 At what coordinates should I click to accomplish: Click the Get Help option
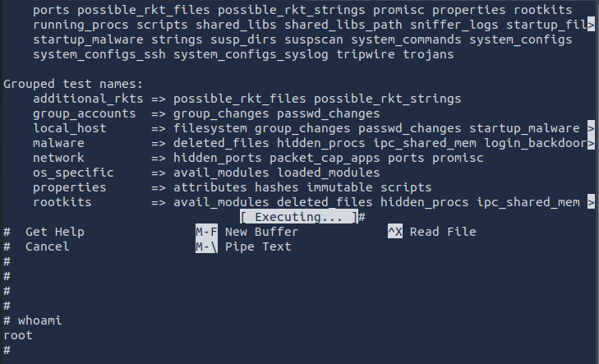coord(54,232)
